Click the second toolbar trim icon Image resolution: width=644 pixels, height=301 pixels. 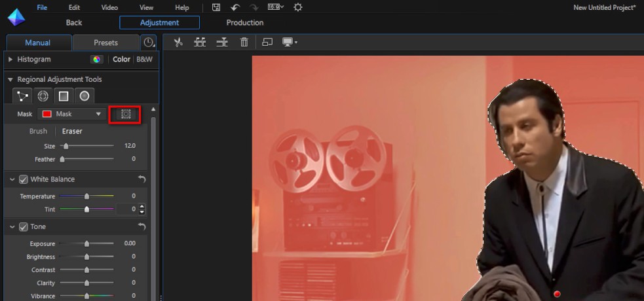[200, 43]
